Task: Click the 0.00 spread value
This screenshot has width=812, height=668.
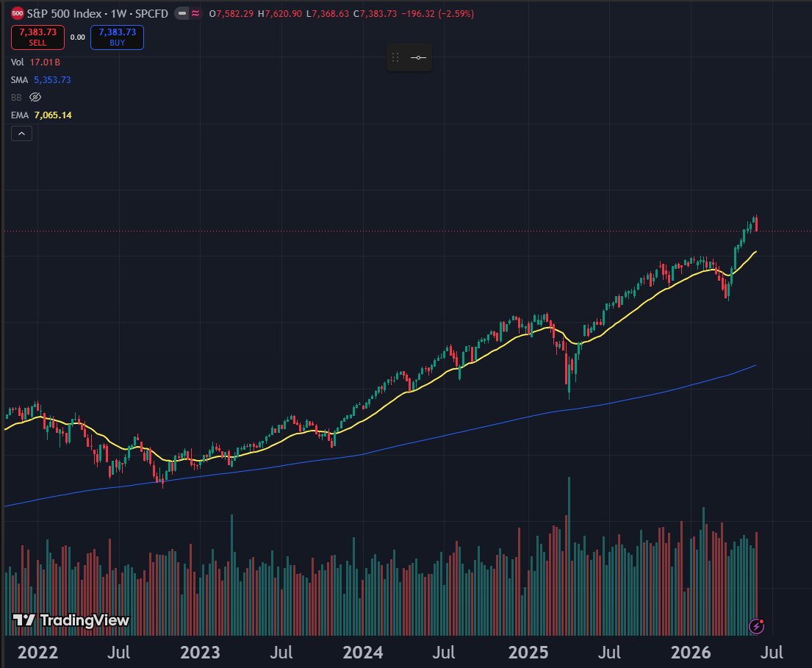Action: pos(78,37)
